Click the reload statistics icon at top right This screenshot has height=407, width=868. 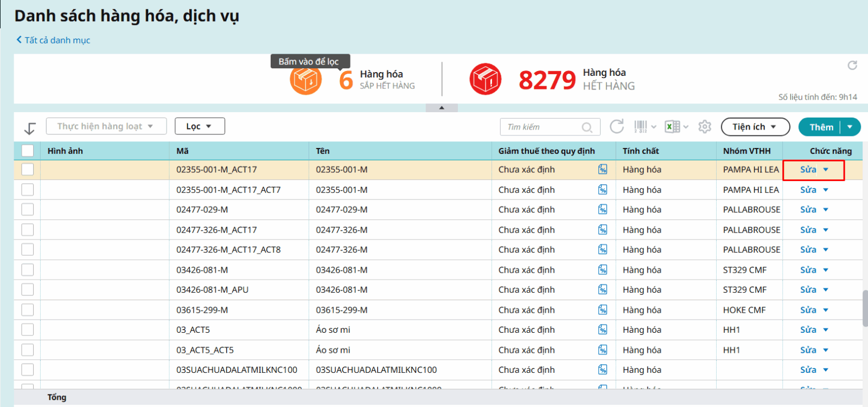click(x=852, y=66)
